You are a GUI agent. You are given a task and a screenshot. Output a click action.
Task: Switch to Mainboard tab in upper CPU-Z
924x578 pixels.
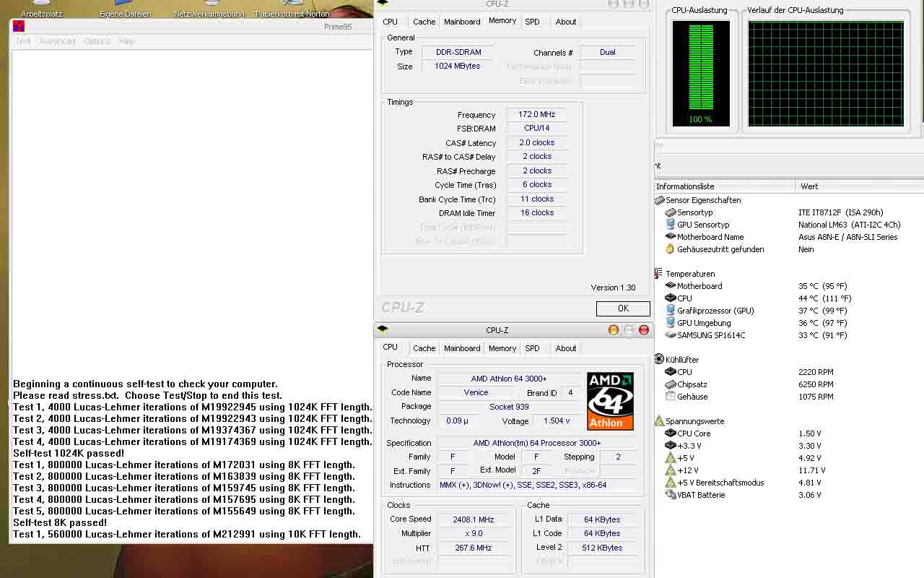(x=462, y=22)
